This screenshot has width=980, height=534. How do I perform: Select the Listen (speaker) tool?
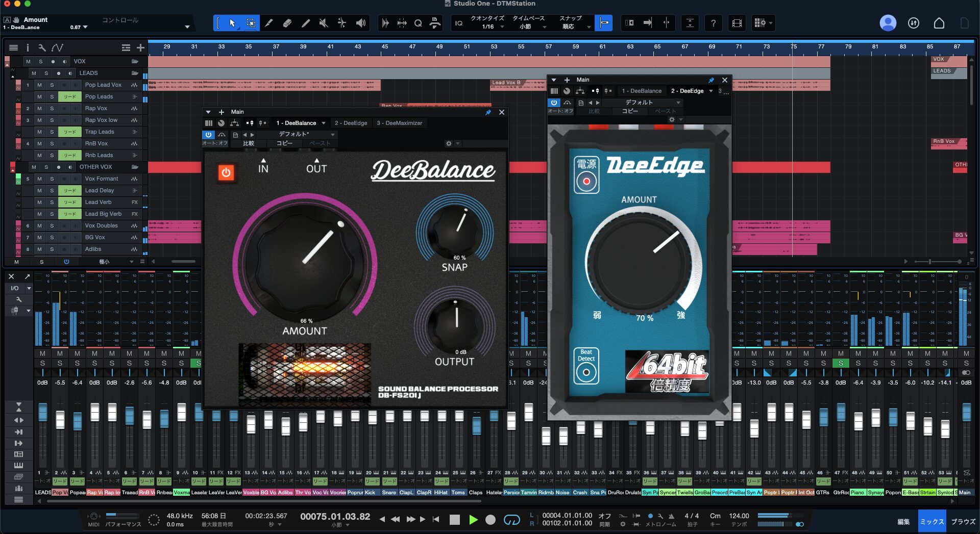(361, 23)
